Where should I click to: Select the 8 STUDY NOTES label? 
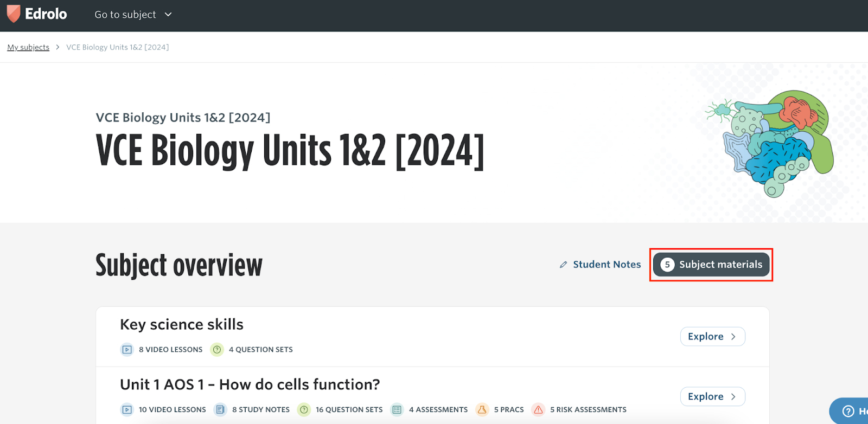261,410
